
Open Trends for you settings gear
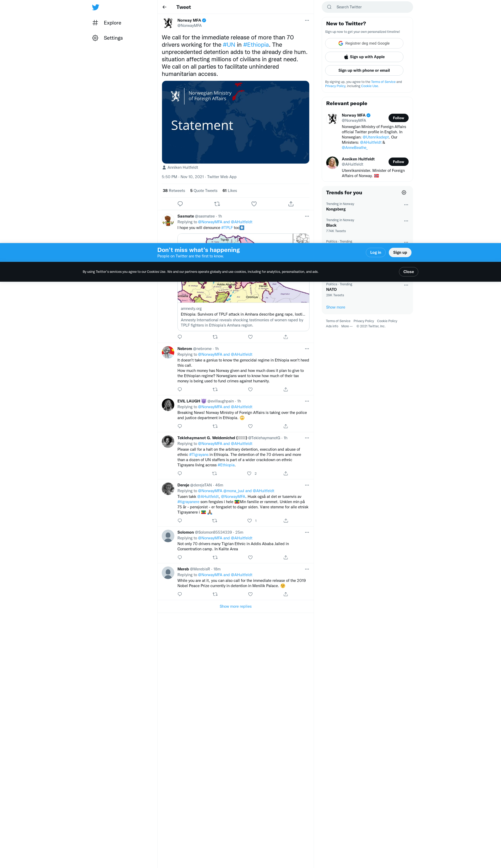click(404, 192)
